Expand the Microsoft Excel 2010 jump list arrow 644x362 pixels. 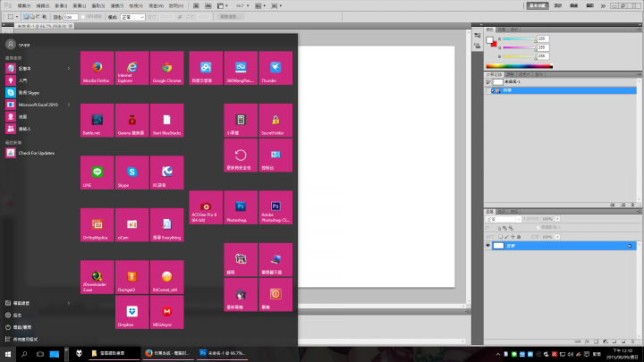[x=70, y=104]
